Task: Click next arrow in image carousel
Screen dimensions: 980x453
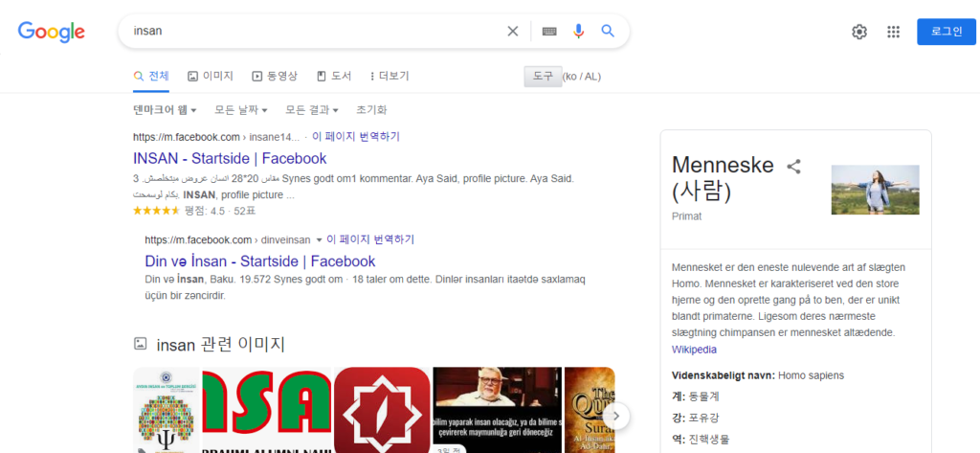Action: coord(616,416)
